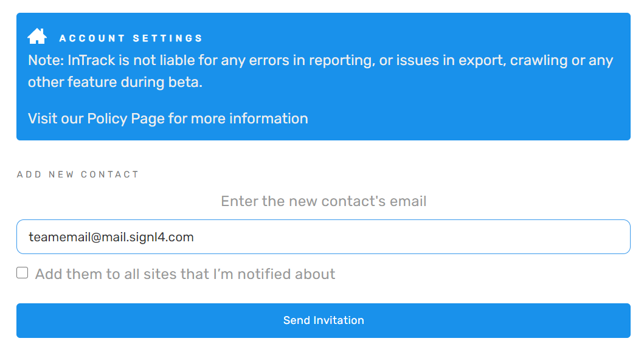Click 'crawling or any' in the beta note

click(561, 60)
